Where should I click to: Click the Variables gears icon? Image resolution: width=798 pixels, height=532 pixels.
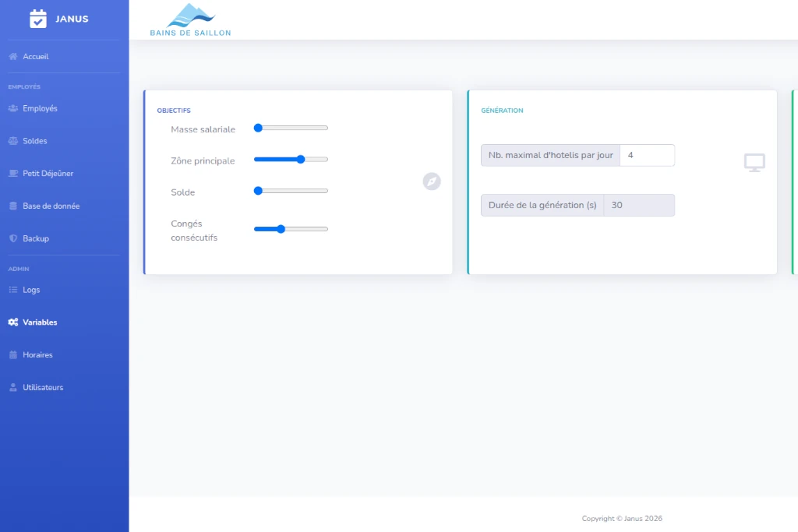pyautogui.click(x=13, y=322)
